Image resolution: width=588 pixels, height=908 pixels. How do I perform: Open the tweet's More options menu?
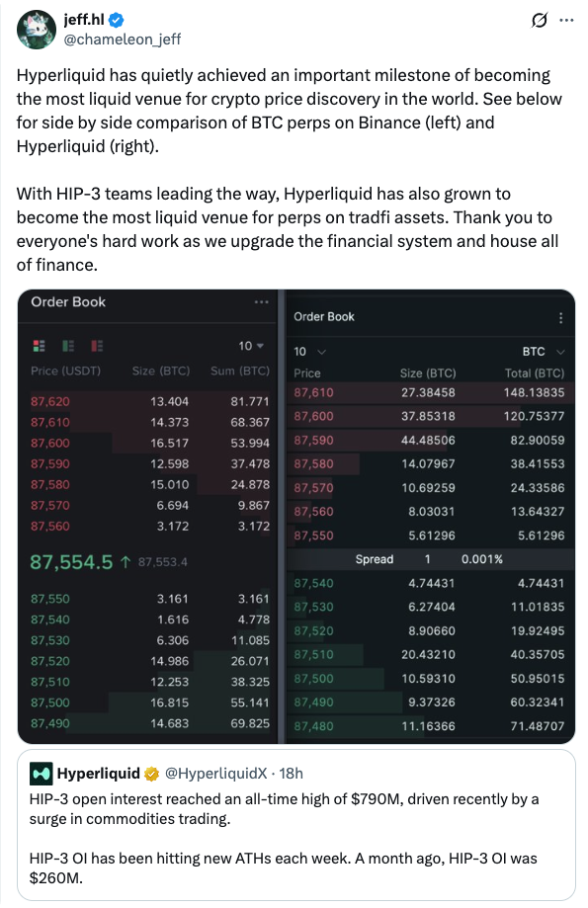[565, 22]
